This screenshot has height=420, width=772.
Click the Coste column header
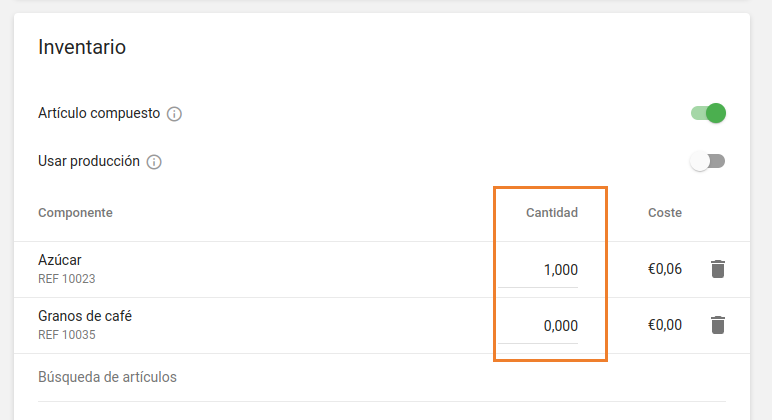[665, 213]
